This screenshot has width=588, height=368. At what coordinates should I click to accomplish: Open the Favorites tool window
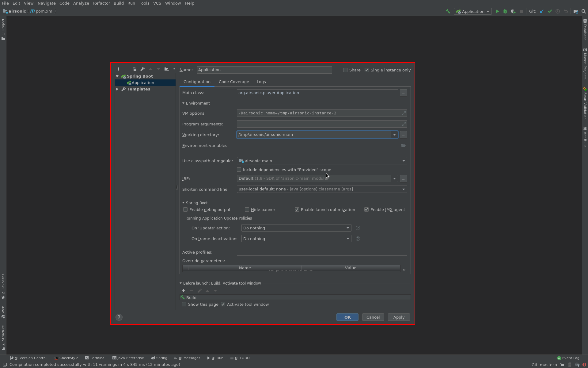pyautogui.click(x=3, y=286)
